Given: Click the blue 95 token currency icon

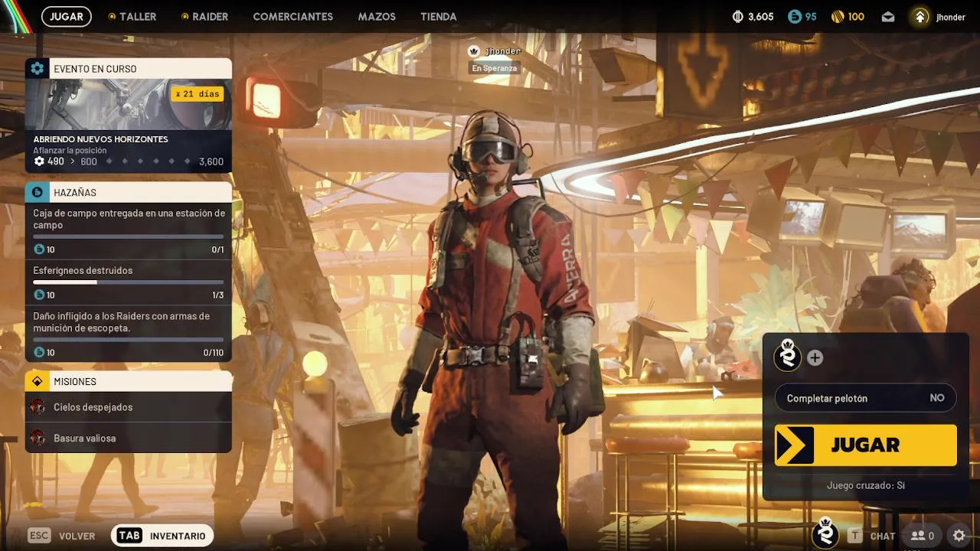Looking at the screenshot, I should click(794, 16).
